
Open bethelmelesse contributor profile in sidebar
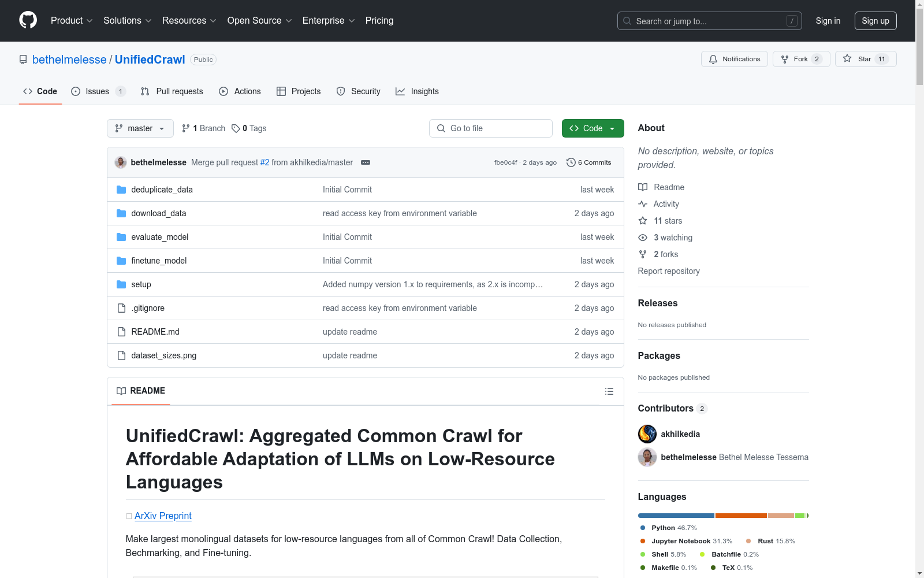(688, 457)
